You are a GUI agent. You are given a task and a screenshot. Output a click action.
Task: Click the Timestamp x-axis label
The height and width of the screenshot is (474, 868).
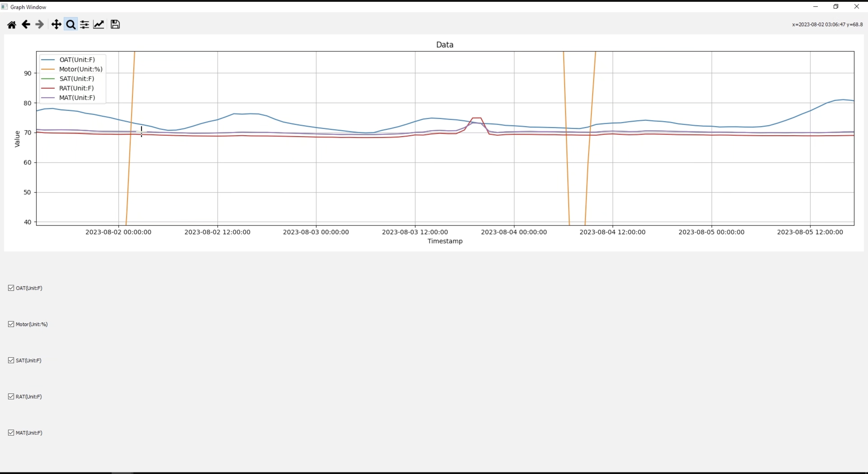point(445,241)
